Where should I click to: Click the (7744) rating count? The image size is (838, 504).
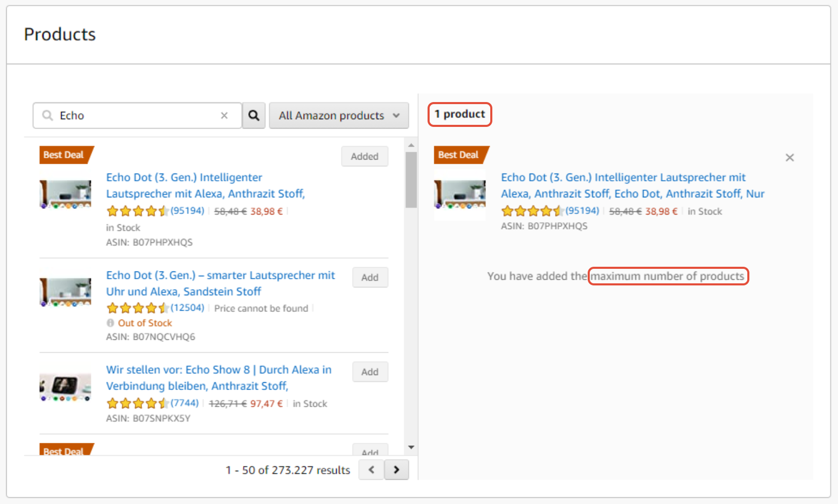coord(185,403)
